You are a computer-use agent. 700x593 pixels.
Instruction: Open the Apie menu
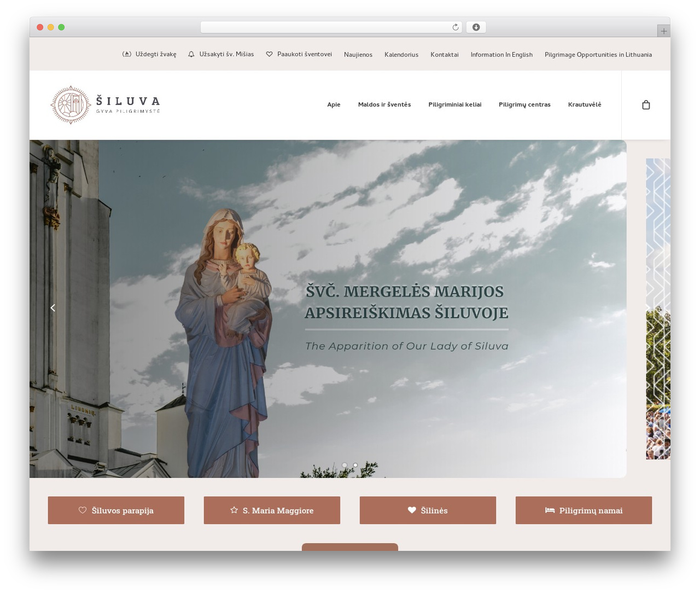pos(334,104)
